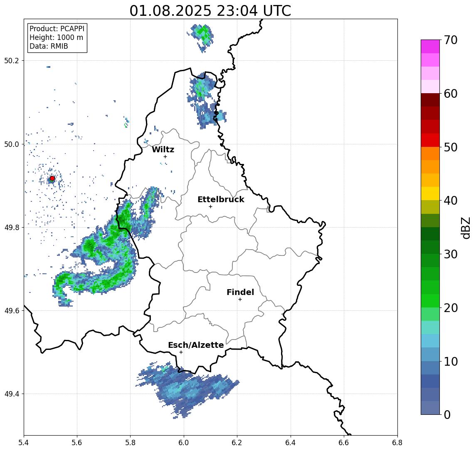The image size is (476, 451).
Task: Click the Esch/Alzette station cross marker
Action: 181,352
